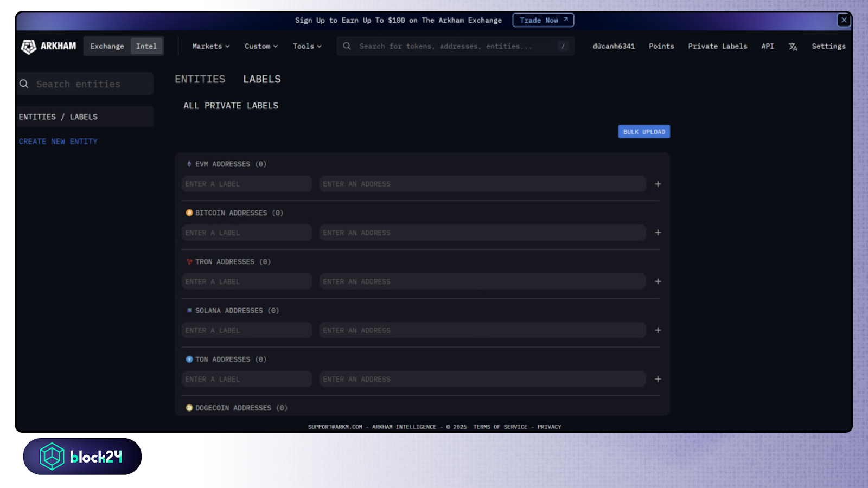This screenshot has width=868, height=488.
Task: Open Points page
Action: pos(661,46)
